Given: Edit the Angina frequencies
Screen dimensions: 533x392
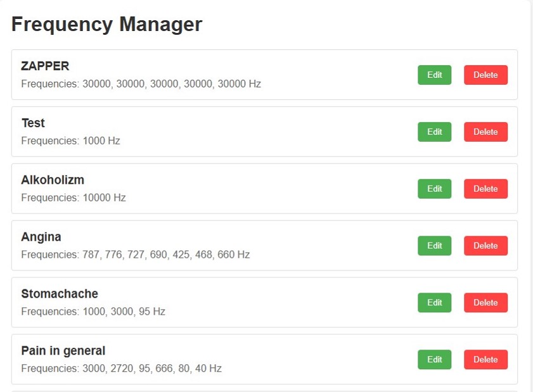Looking at the screenshot, I should coord(434,246).
